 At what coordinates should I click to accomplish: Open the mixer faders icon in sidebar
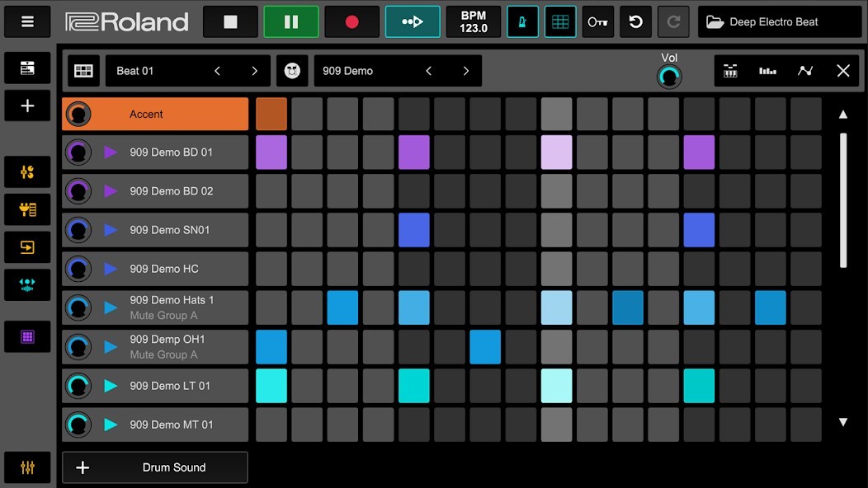click(x=27, y=467)
